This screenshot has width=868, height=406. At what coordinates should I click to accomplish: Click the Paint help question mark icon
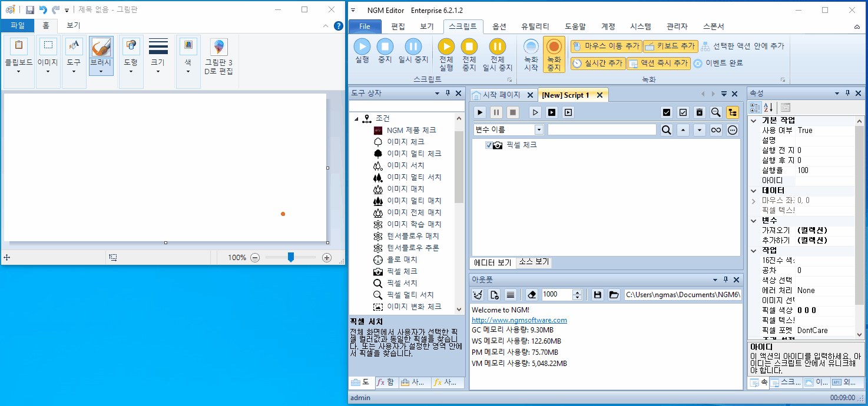pos(339,26)
